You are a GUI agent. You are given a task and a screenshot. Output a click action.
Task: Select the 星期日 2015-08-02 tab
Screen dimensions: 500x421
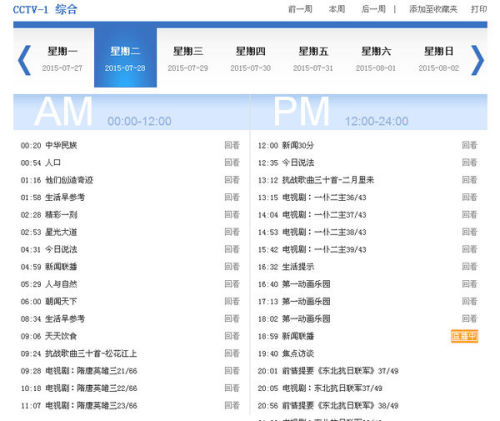point(439,58)
